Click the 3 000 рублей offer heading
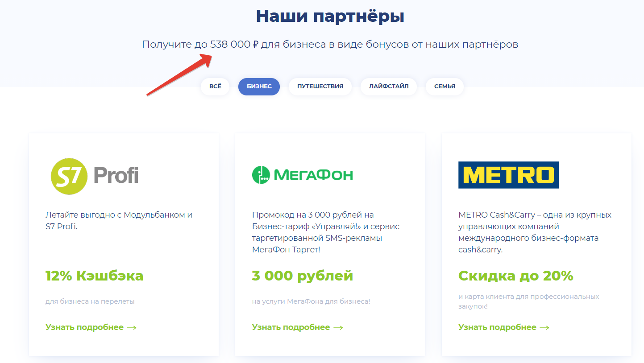The width and height of the screenshot is (644, 363). [x=302, y=276]
